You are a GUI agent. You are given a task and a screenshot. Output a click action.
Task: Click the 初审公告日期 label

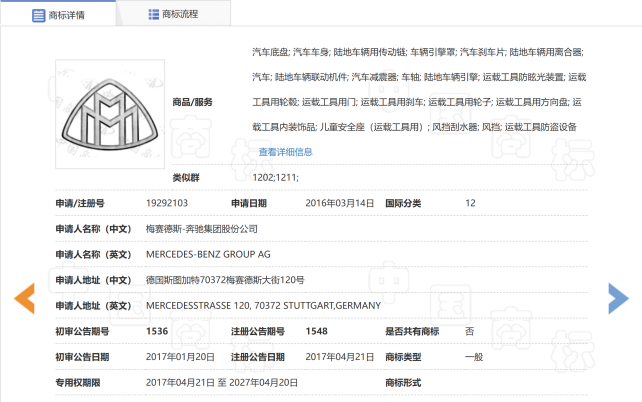click(x=82, y=357)
